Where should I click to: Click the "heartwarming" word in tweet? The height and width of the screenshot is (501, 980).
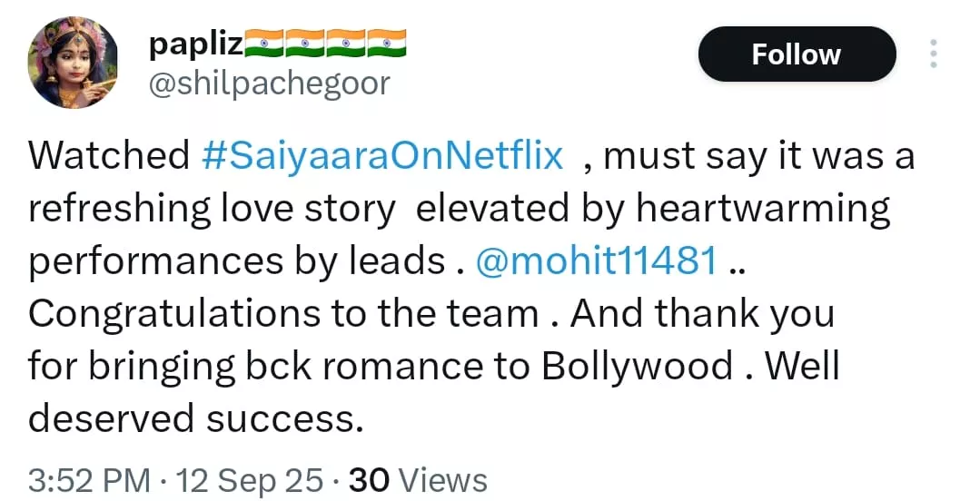click(x=763, y=209)
